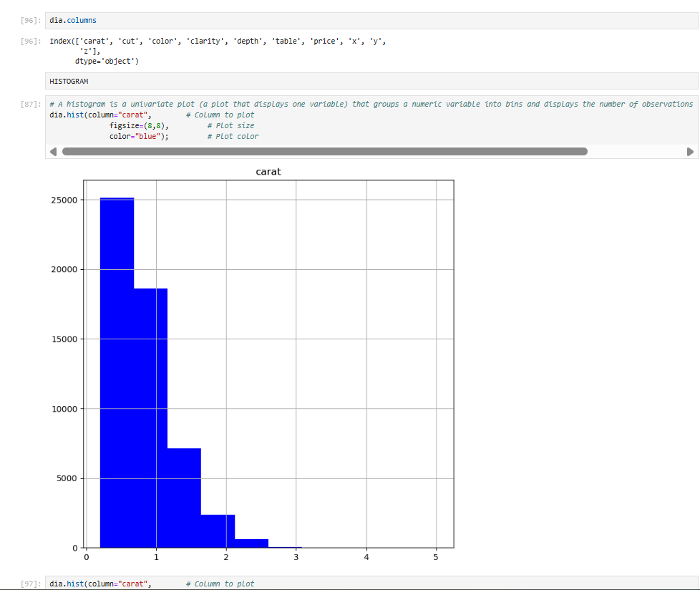700x590 pixels.
Task: Click the [97] cell execution prompt
Action: 31,584
